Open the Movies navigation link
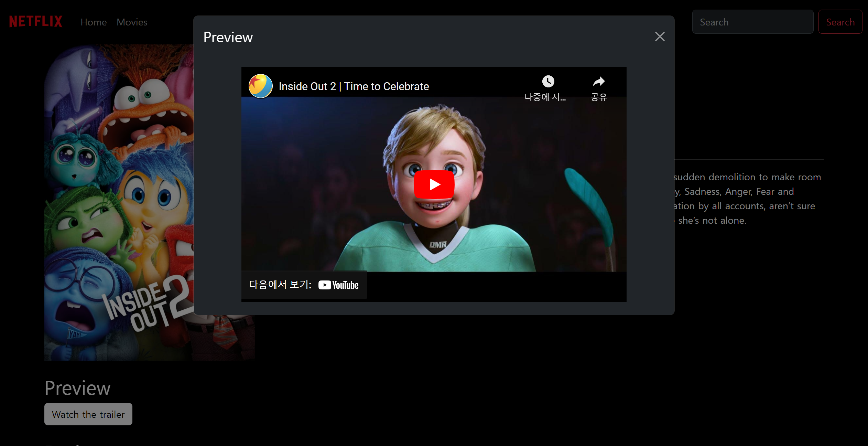The width and height of the screenshot is (868, 446). click(x=132, y=22)
